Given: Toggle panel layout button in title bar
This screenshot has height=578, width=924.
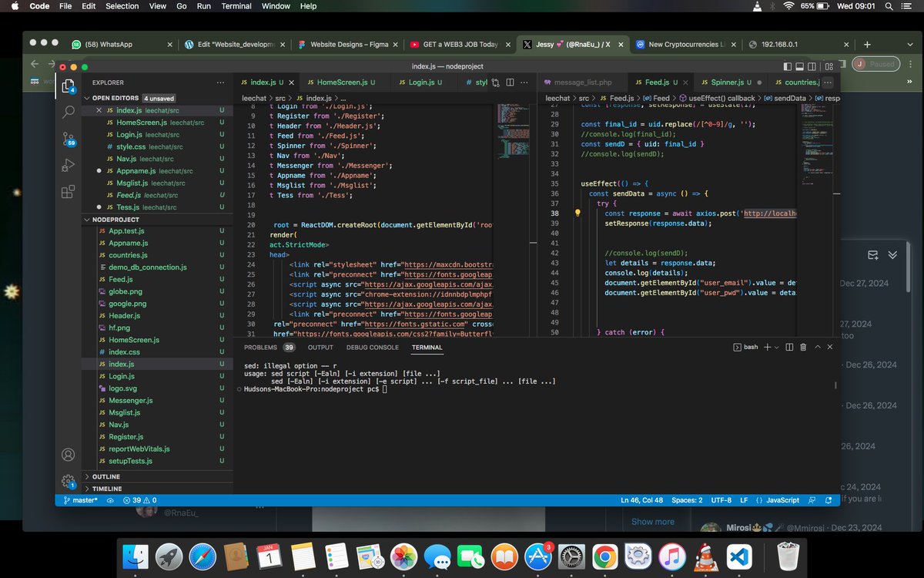Looking at the screenshot, I should coord(800,67).
